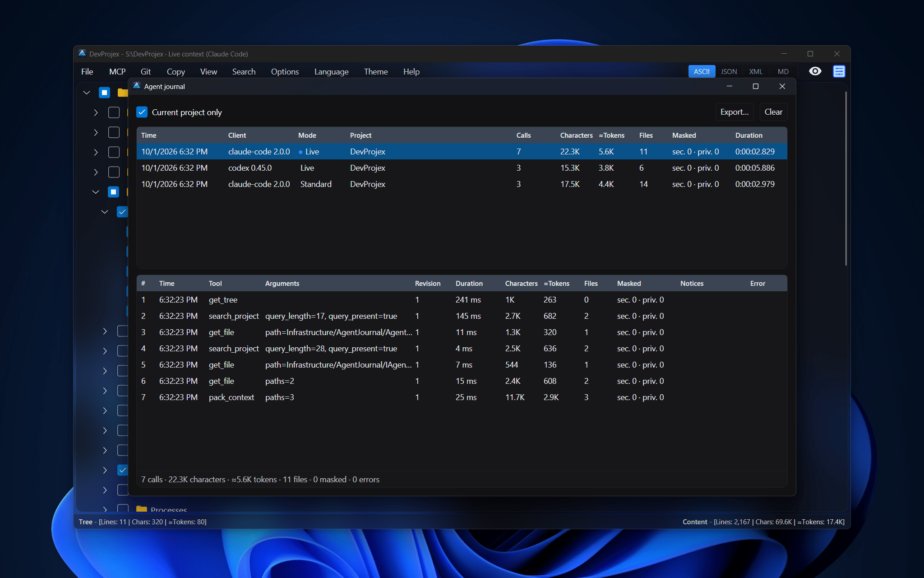
Task: Toggle the Processes folder checkbox
Action: [x=123, y=509]
